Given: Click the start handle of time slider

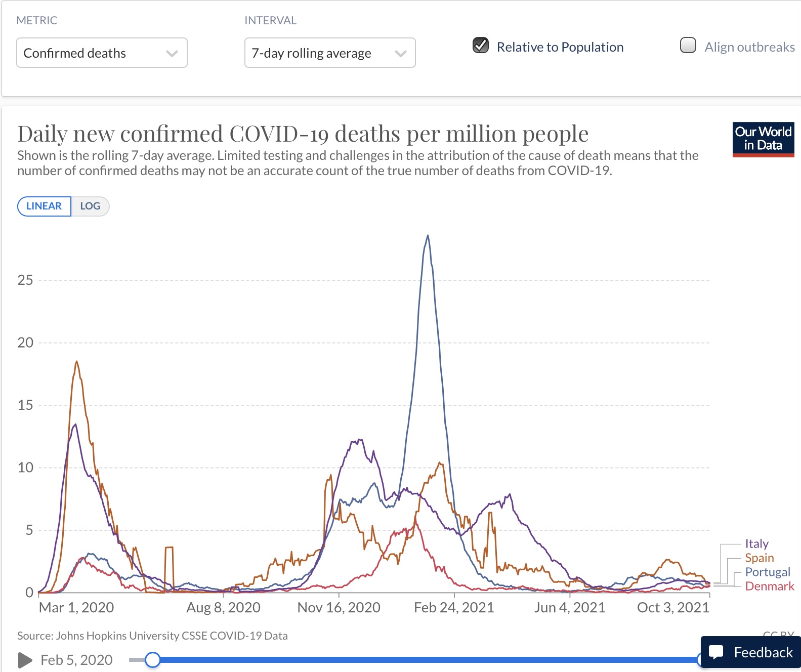Looking at the screenshot, I should [152, 660].
